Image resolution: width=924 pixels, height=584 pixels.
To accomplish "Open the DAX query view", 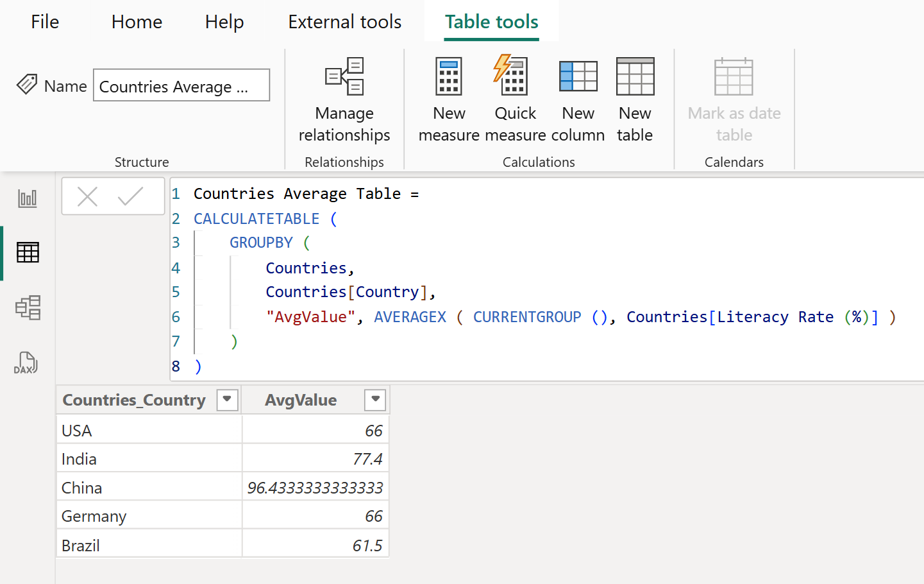I will (27, 363).
